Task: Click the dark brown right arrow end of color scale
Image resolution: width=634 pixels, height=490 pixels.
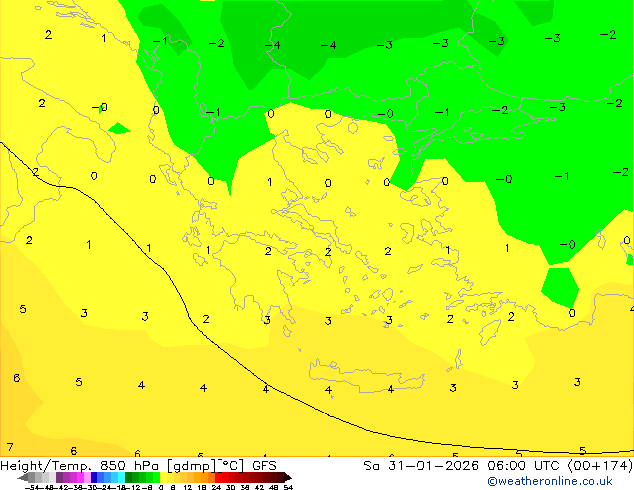Action: point(288,477)
